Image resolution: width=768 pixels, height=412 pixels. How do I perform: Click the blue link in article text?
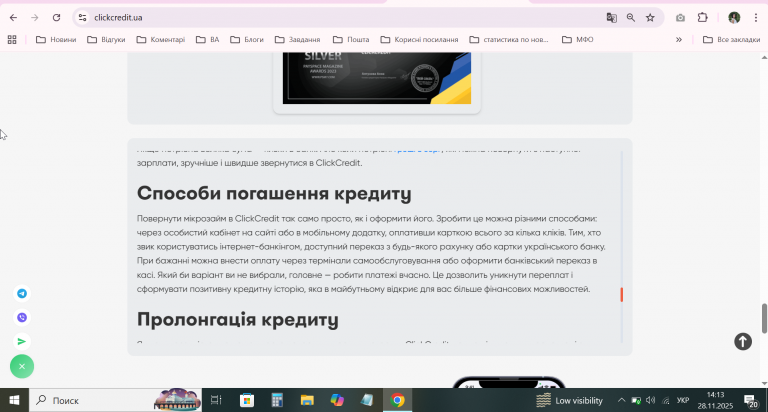click(418, 149)
